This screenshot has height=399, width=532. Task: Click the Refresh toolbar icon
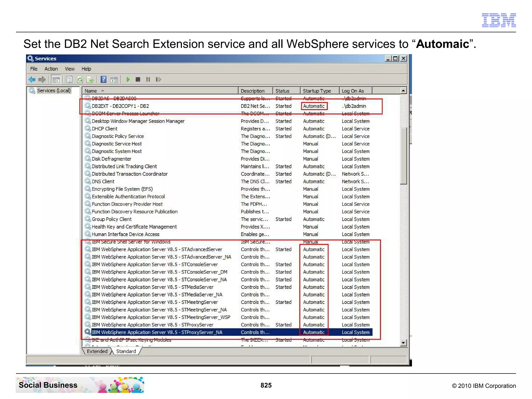[x=80, y=79]
